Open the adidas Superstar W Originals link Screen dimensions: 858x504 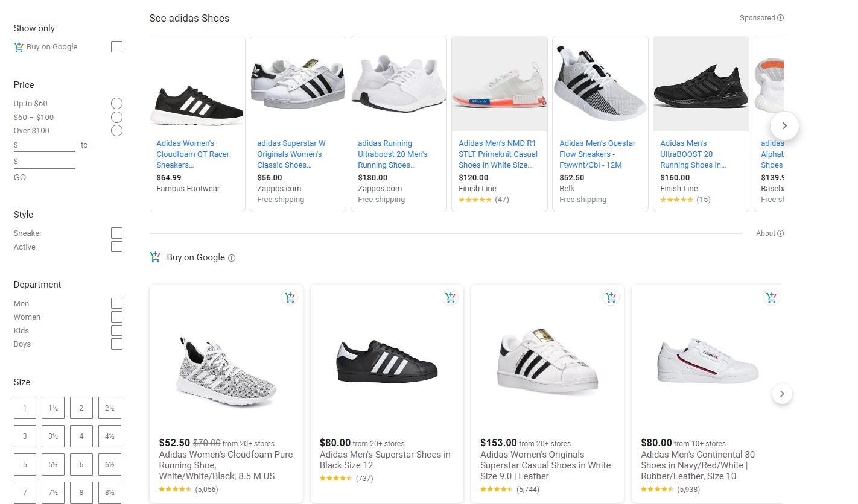291,154
